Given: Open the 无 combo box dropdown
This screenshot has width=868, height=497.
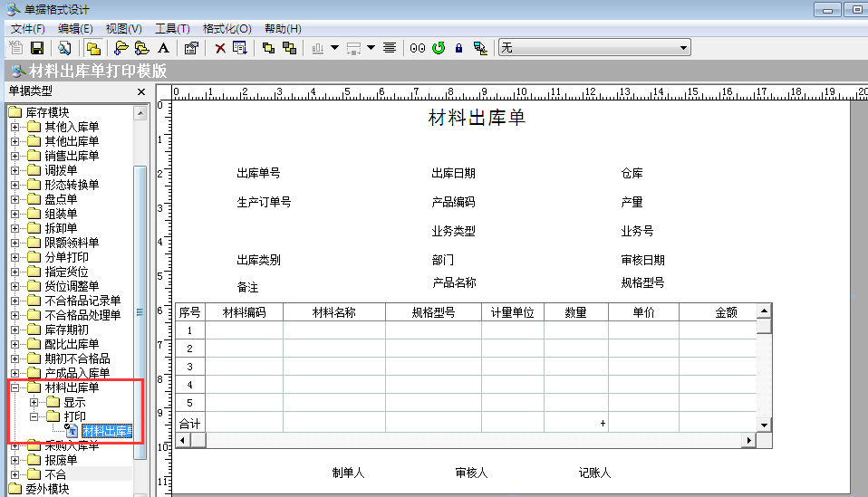Looking at the screenshot, I should (684, 47).
